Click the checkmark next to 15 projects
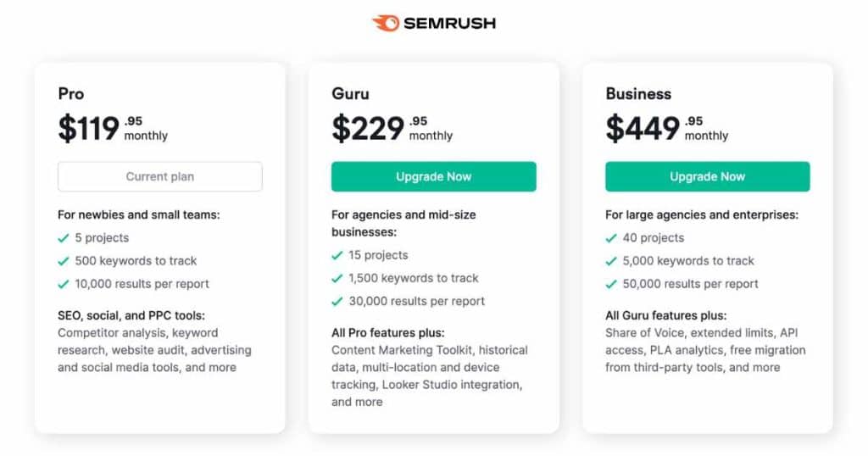This screenshot has width=868, height=456. [x=337, y=256]
